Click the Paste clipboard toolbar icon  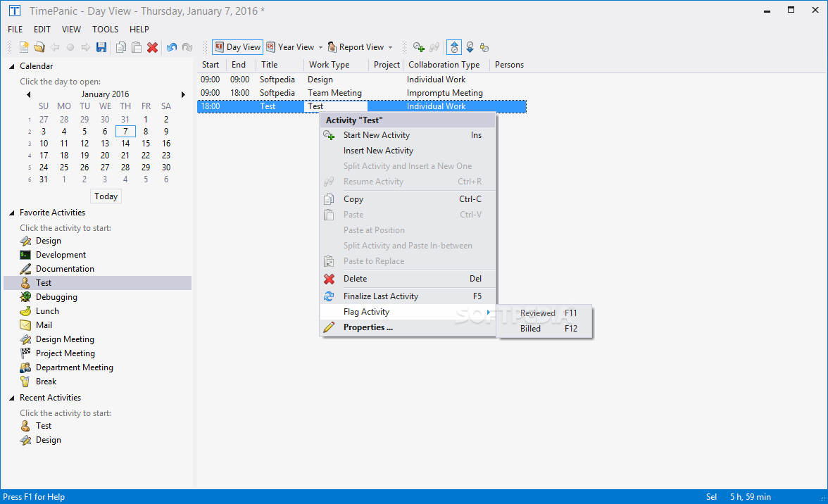coord(137,47)
